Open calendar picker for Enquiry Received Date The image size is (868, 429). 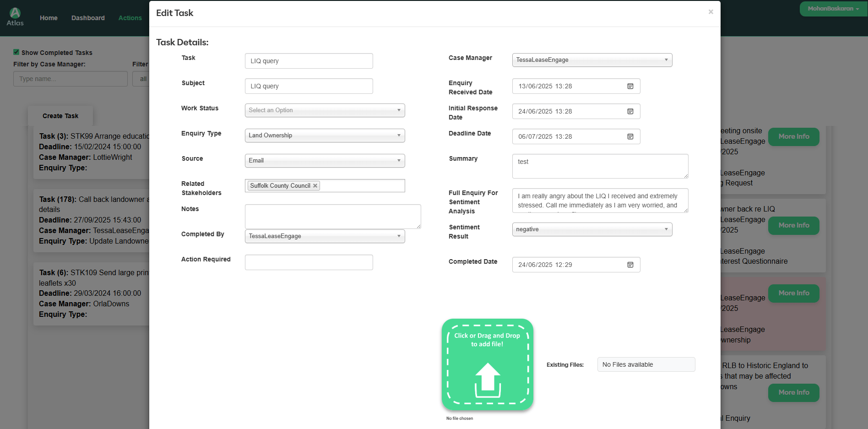630,86
